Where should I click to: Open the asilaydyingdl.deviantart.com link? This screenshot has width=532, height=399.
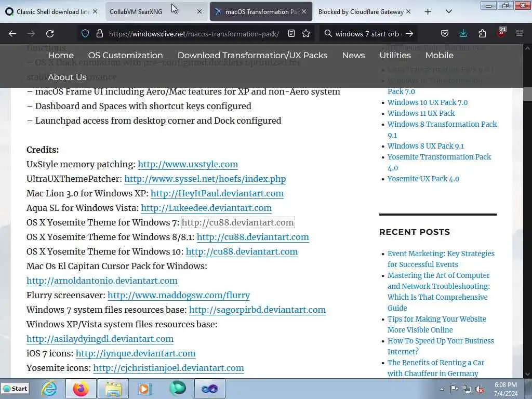(x=100, y=339)
